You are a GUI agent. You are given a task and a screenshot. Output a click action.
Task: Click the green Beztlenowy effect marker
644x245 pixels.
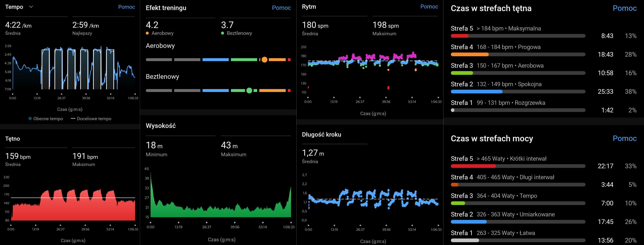tap(249, 90)
